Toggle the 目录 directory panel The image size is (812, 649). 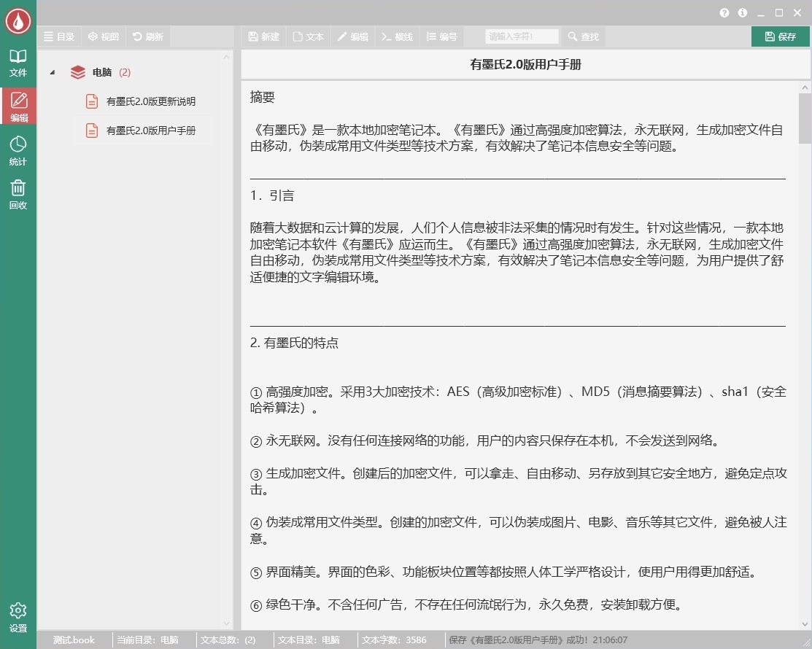point(59,36)
